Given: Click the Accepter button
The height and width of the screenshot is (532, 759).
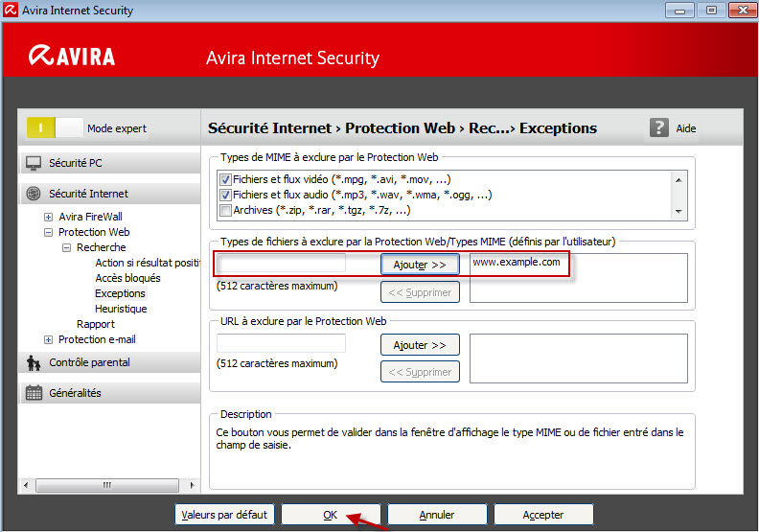Looking at the screenshot, I should pyautogui.click(x=543, y=515).
